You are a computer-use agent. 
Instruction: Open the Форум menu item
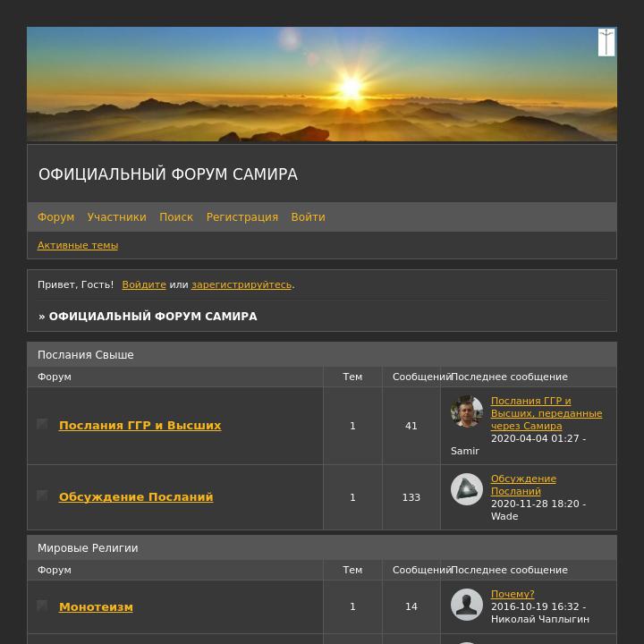55,216
